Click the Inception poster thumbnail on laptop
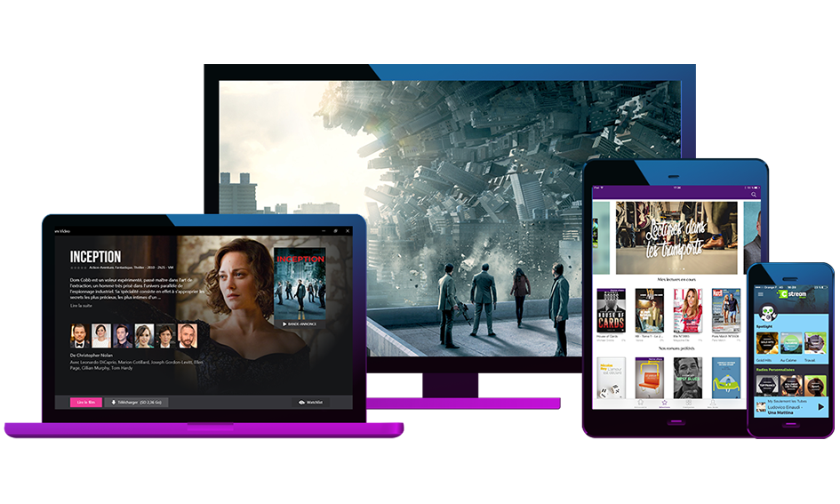The height and width of the screenshot is (504, 840). pos(300,284)
